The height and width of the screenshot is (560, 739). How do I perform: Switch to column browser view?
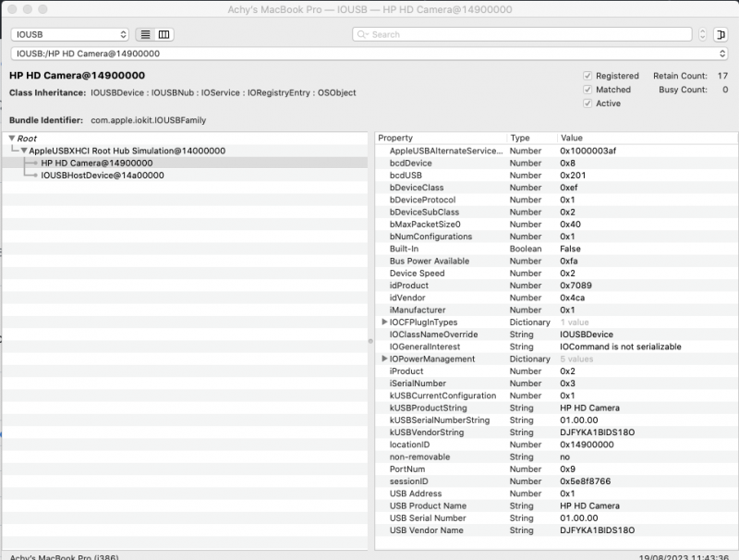click(164, 34)
